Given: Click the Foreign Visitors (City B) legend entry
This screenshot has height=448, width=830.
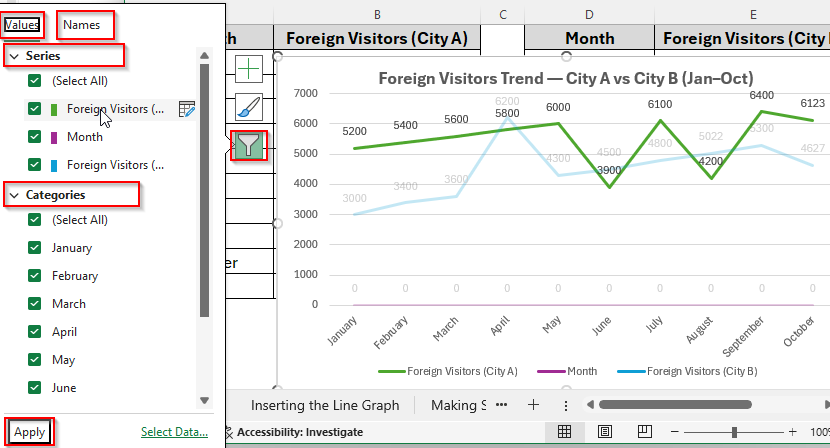Looking at the screenshot, I should 687,371.
